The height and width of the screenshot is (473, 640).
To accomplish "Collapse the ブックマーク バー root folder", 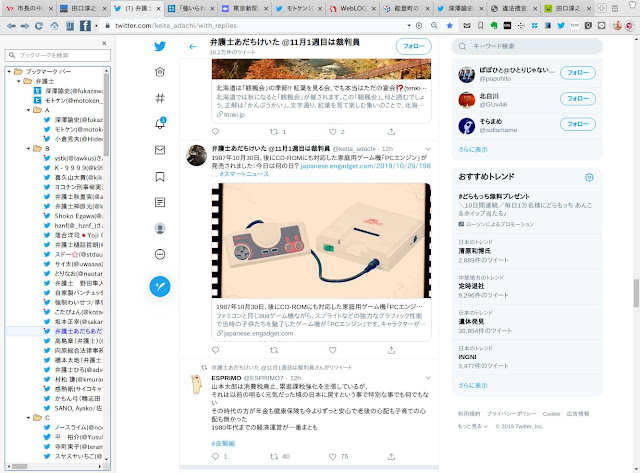I will pyautogui.click(x=9, y=71).
